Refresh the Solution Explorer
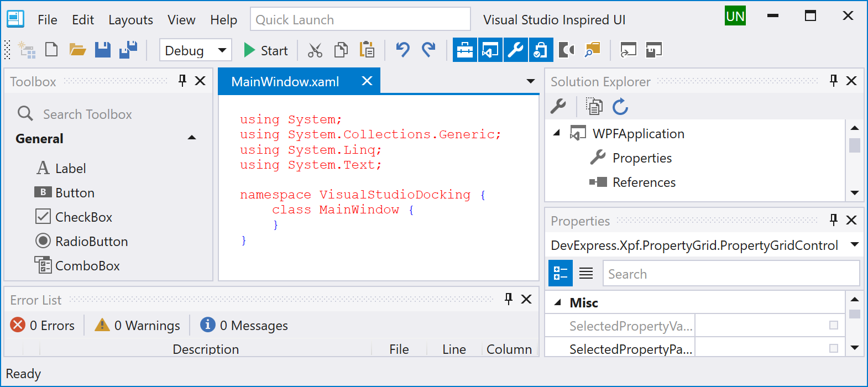 (620, 107)
